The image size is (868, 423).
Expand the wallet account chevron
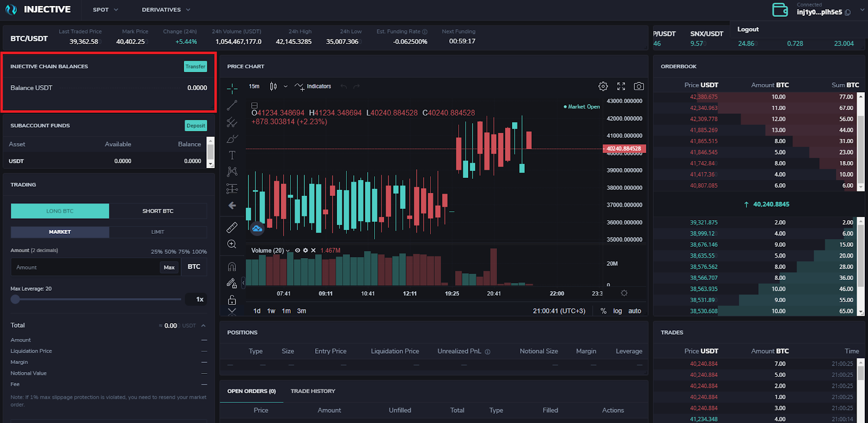(861, 10)
